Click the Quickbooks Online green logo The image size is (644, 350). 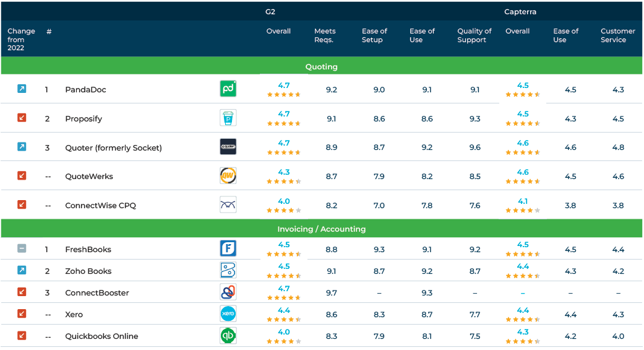coord(228,336)
